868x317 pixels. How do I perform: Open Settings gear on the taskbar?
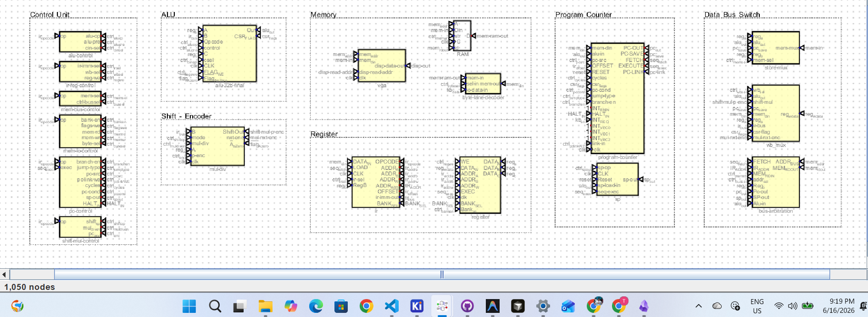point(543,306)
